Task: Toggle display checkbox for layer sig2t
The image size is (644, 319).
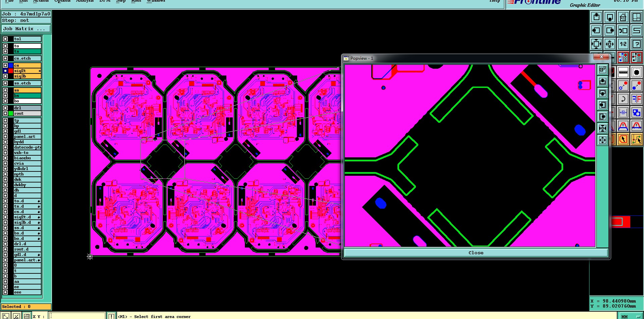Action: [5, 71]
